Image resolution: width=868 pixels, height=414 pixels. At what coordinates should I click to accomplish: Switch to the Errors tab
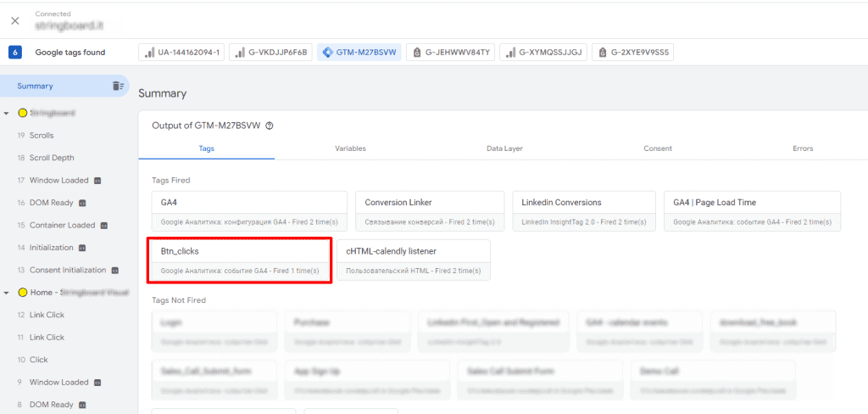(803, 148)
